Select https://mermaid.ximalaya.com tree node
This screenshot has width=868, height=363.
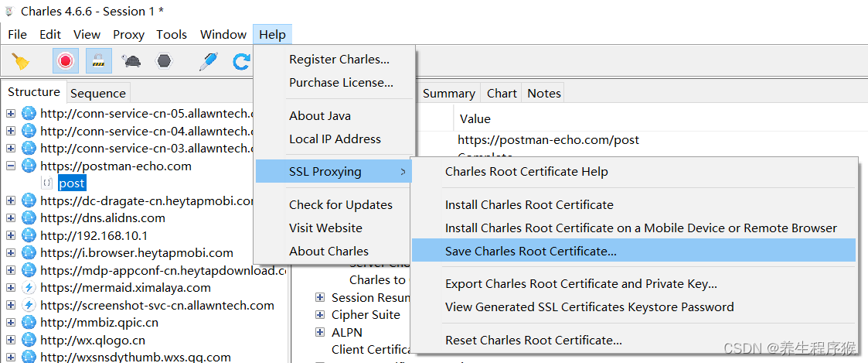point(125,288)
